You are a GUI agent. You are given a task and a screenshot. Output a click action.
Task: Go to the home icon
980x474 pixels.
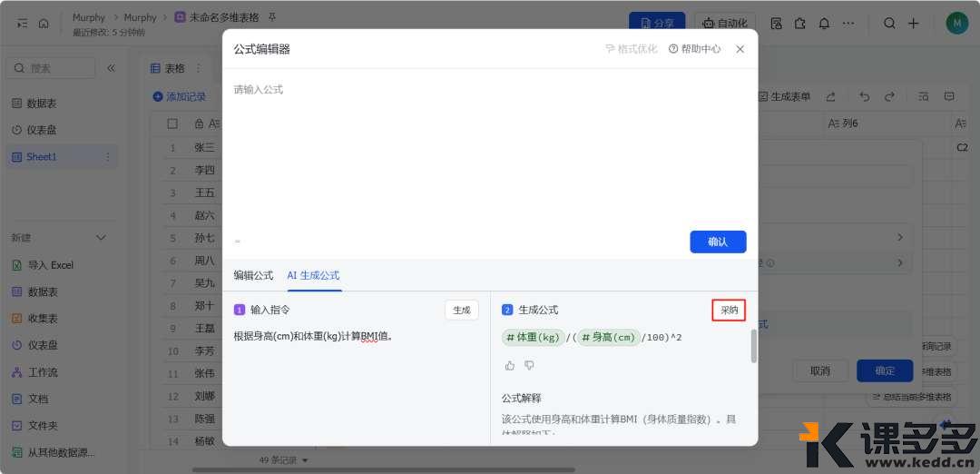(44, 23)
